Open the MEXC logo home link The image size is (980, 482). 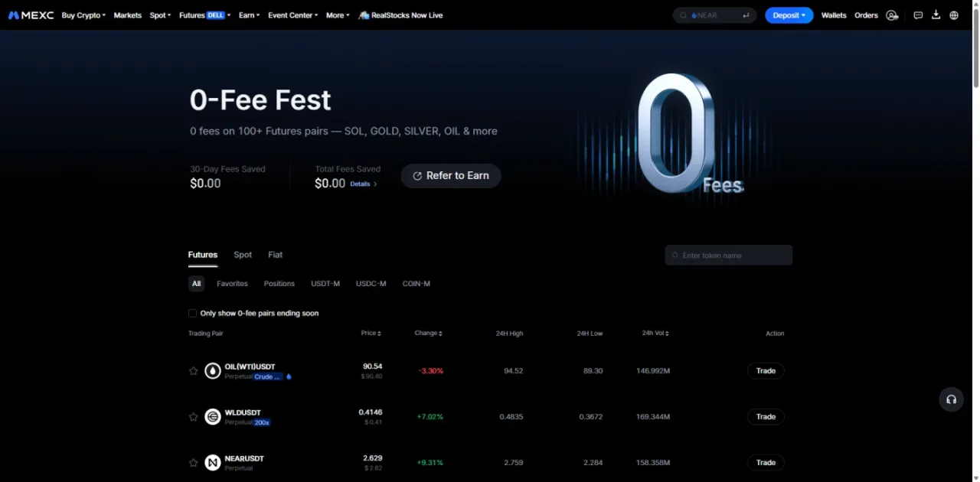pyautogui.click(x=31, y=15)
